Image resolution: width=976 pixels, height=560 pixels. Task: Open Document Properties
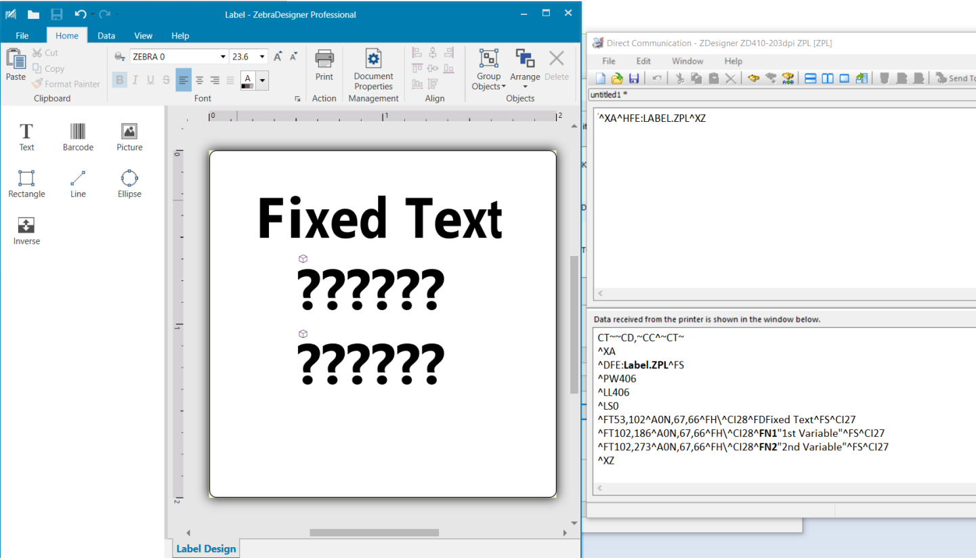[373, 70]
